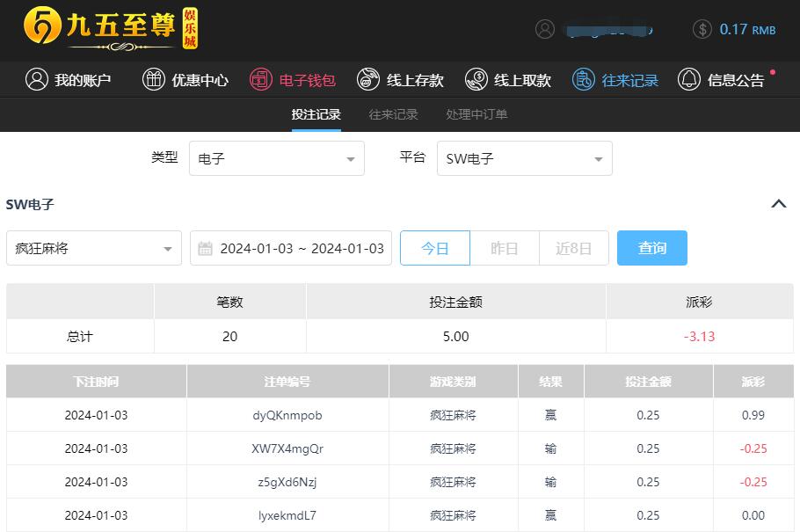The width and height of the screenshot is (800, 532).
Task: Click the user avatar icon in header
Action: [x=544, y=29]
